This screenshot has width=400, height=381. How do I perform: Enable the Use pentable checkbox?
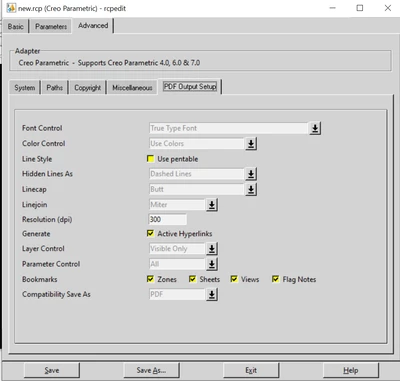[x=150, y=159]
